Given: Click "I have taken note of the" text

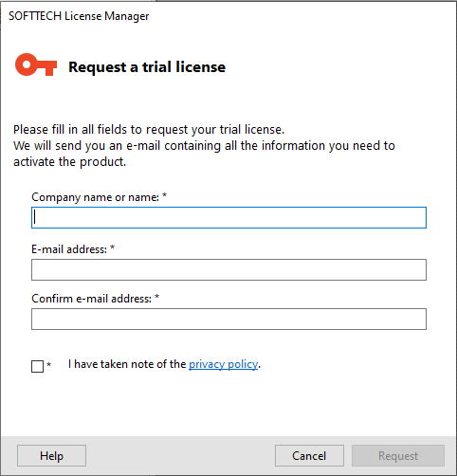Looking at the screenshot, I should 127,364.
